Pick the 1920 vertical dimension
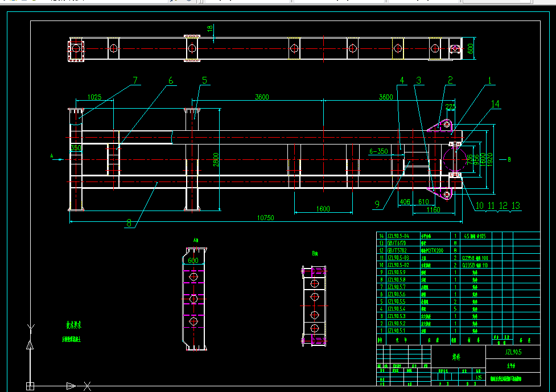 point(489,159)
